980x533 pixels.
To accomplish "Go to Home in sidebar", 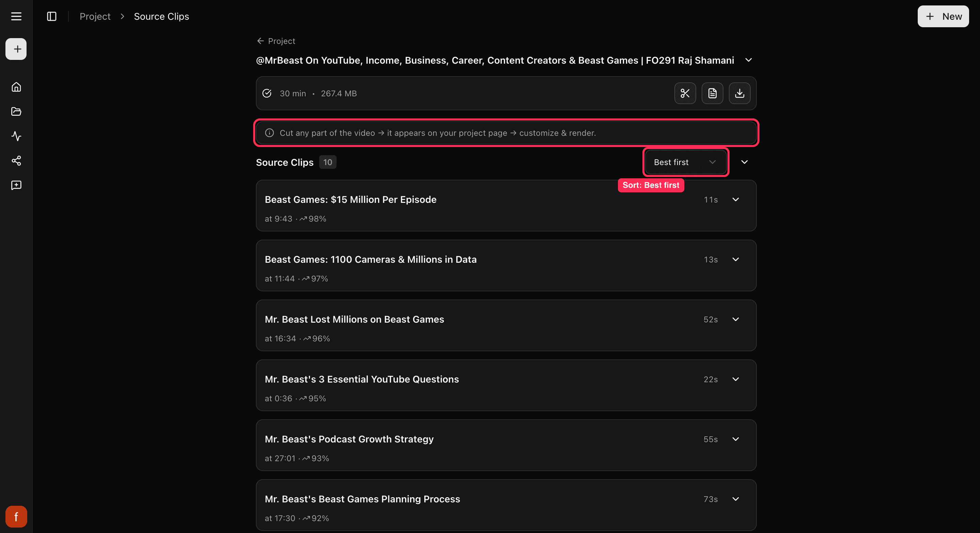I will pyautogui.click(x=16, y=87).
